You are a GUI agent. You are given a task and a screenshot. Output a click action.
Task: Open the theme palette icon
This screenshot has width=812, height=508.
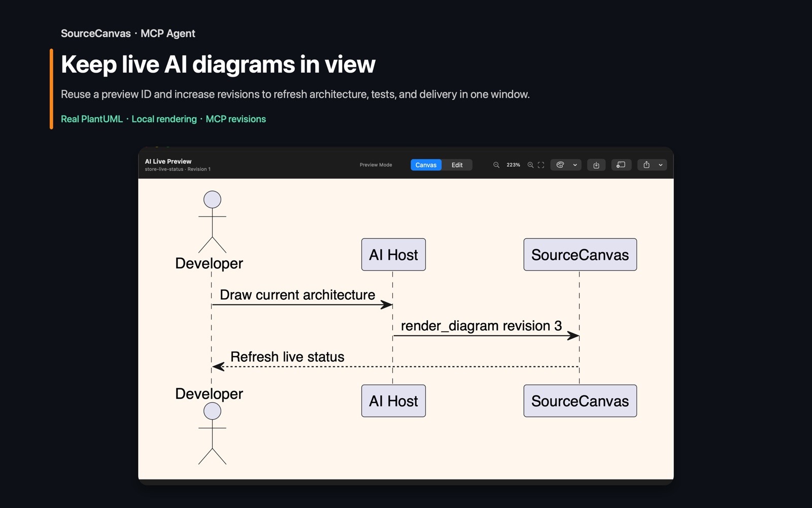pos(560,165)
